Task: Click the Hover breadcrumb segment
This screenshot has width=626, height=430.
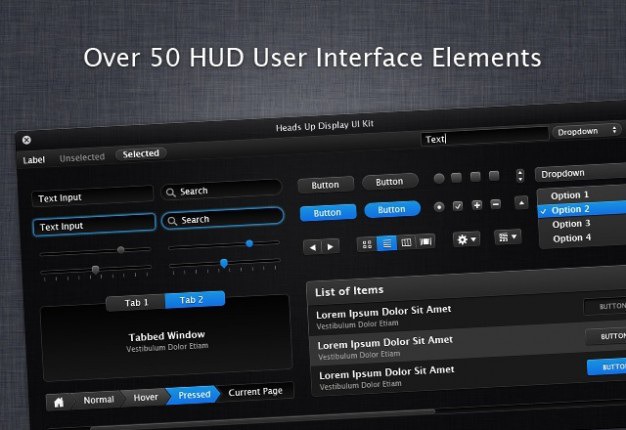Action: [145, 397]
